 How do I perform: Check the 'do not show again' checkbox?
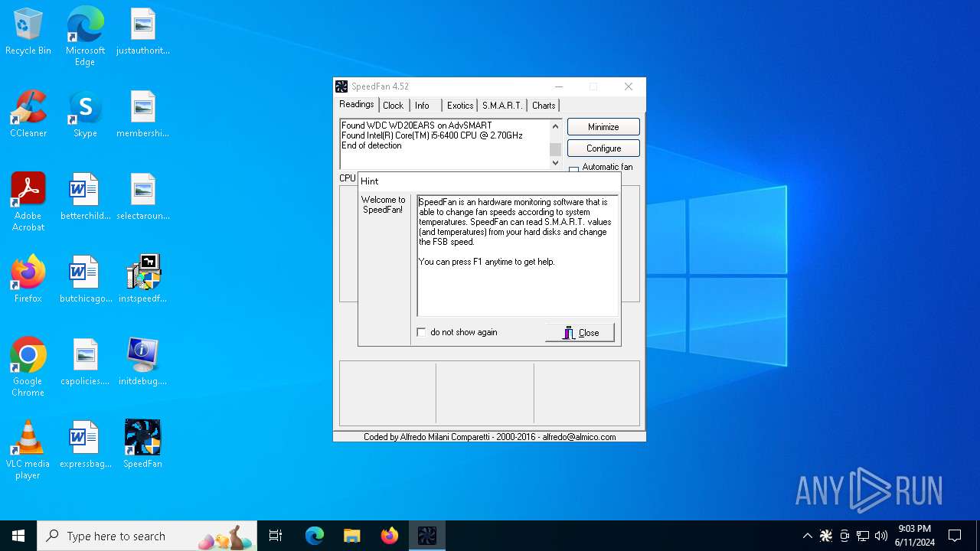coord(421,332)
